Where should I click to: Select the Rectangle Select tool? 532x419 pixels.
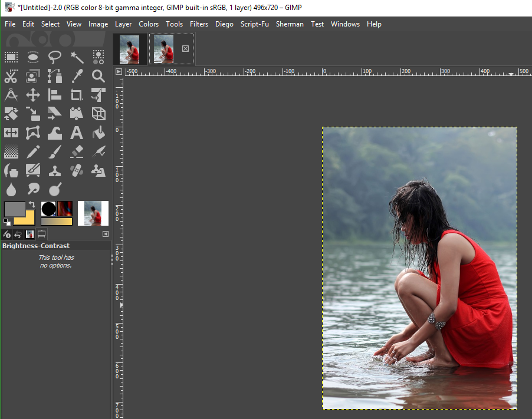[x=11, y=57]
